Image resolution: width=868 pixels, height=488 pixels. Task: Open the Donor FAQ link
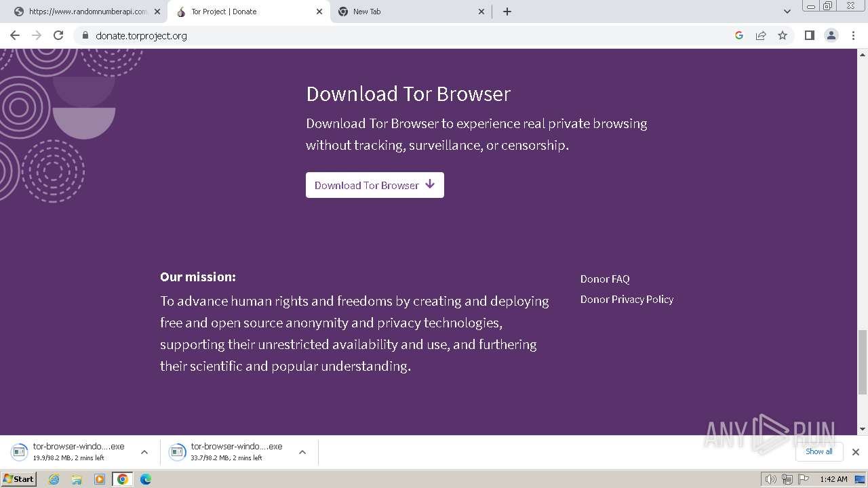pyautogui.click(x=605, y=279)
